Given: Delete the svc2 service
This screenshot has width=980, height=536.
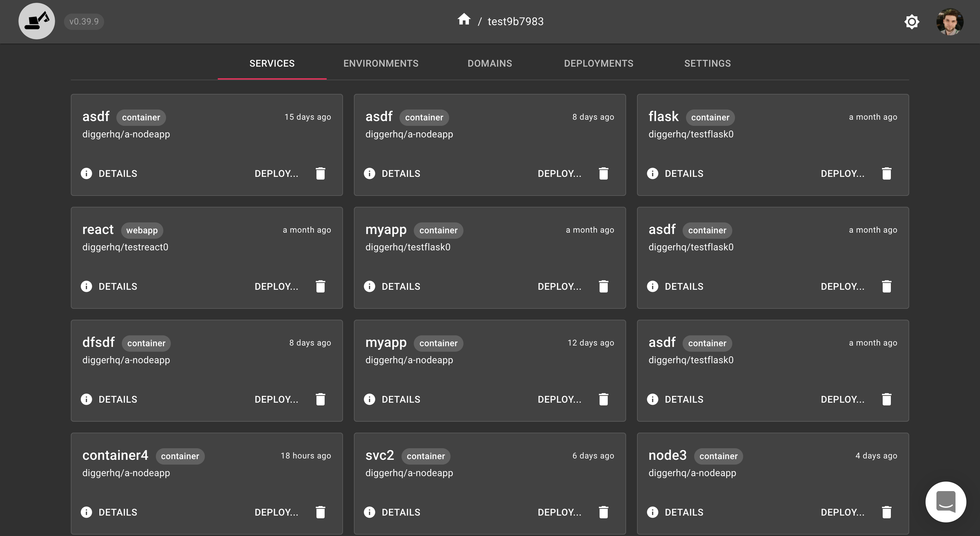Looking at the screenshot, I should tap(603, 512).
